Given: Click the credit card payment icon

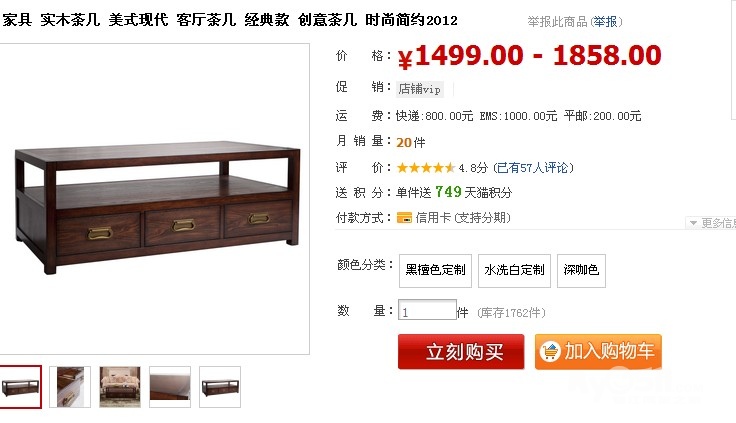Looking at the screenshot, I should (404, 217).
